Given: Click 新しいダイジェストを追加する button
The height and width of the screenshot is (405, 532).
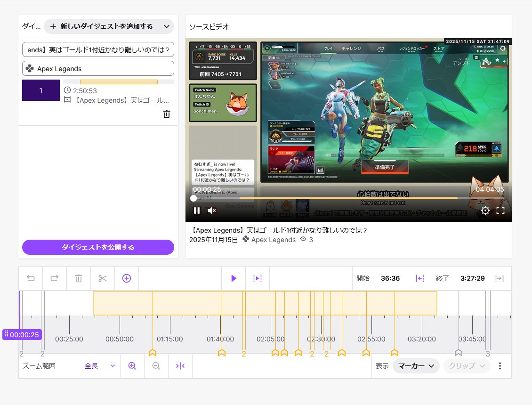Looking at the screenshot, I should (x=102, y=27).
